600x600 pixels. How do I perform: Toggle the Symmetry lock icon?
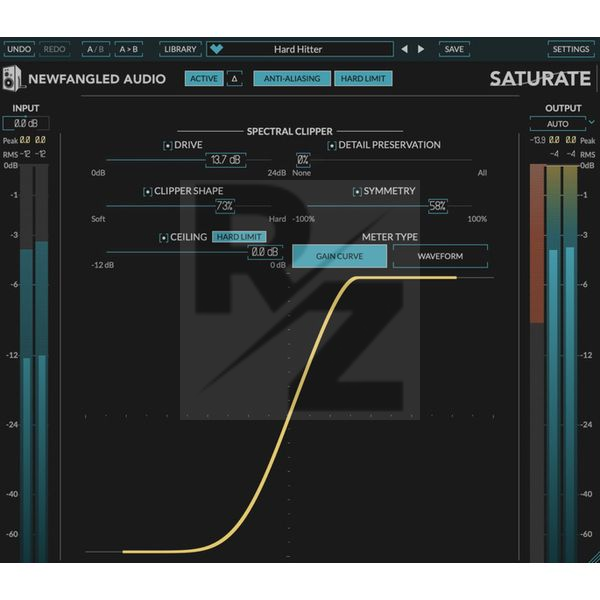tap(357, 191)
